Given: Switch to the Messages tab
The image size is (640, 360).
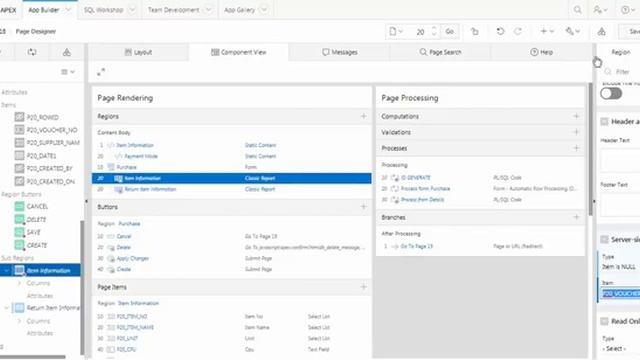Looking at the screenshot, I should (x=340, y=52).
